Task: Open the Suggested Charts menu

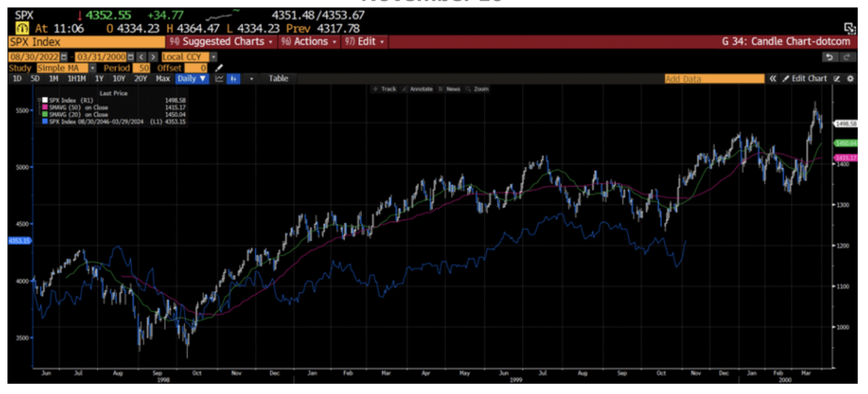Action: click(220, 42)
